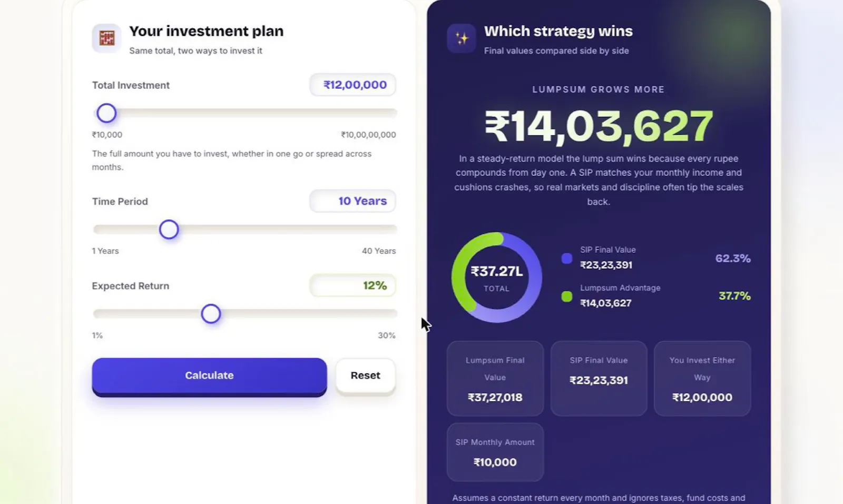Screen dimensions: 843x504
Task: Click the Calculate button
Action: click(x=209, y=376)
